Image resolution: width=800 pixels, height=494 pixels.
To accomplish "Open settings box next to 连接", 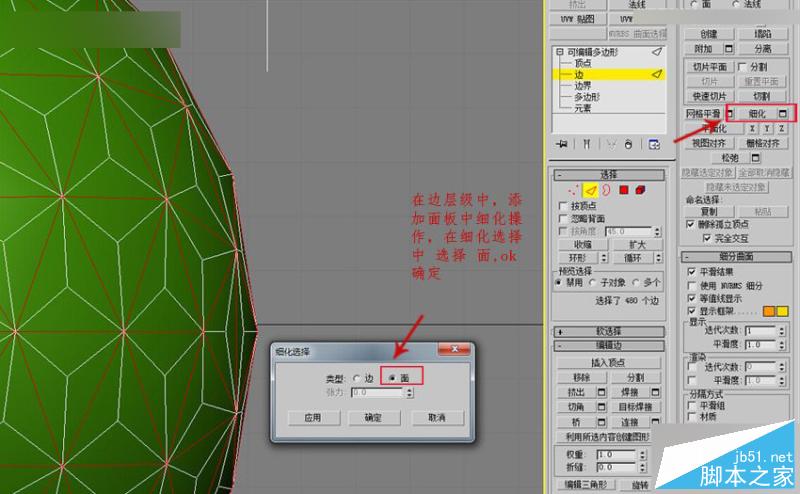I will point(656,423).
